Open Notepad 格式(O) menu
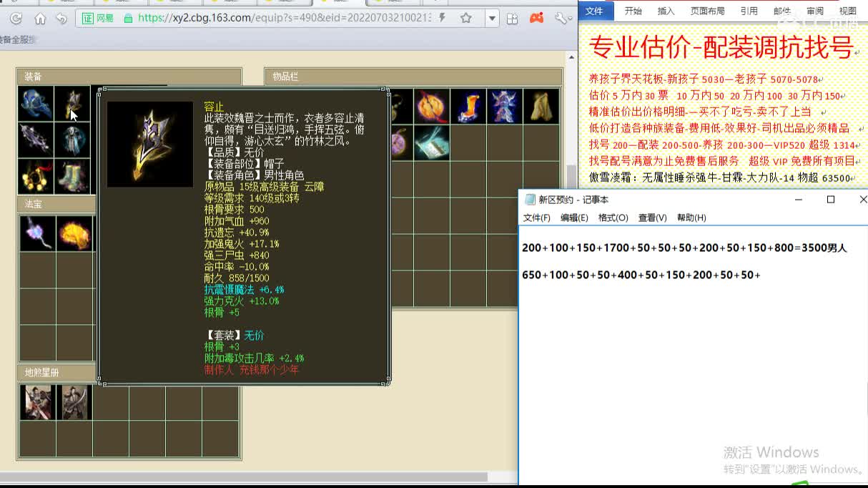 (x=613, y=218)
